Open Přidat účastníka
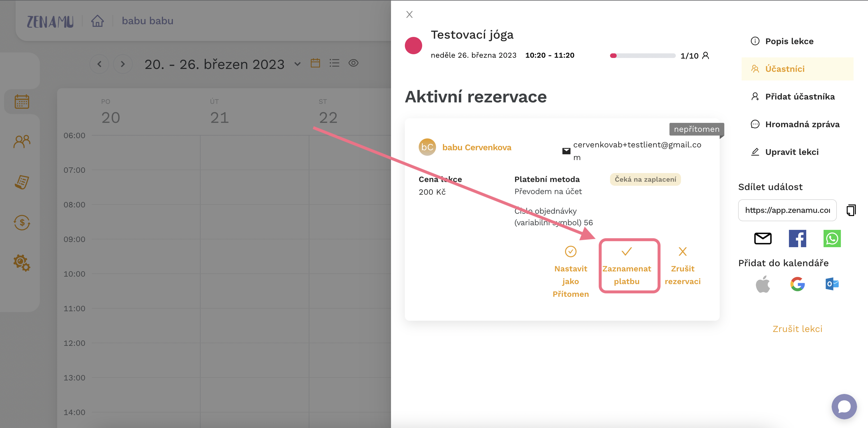868x428 pixels. click(x=797, y=97)
